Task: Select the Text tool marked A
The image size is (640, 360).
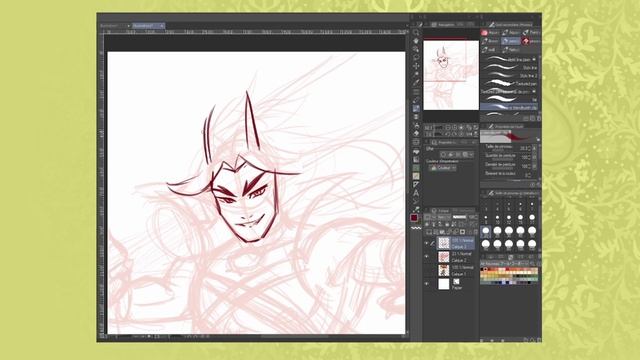Action: [416, 193]
